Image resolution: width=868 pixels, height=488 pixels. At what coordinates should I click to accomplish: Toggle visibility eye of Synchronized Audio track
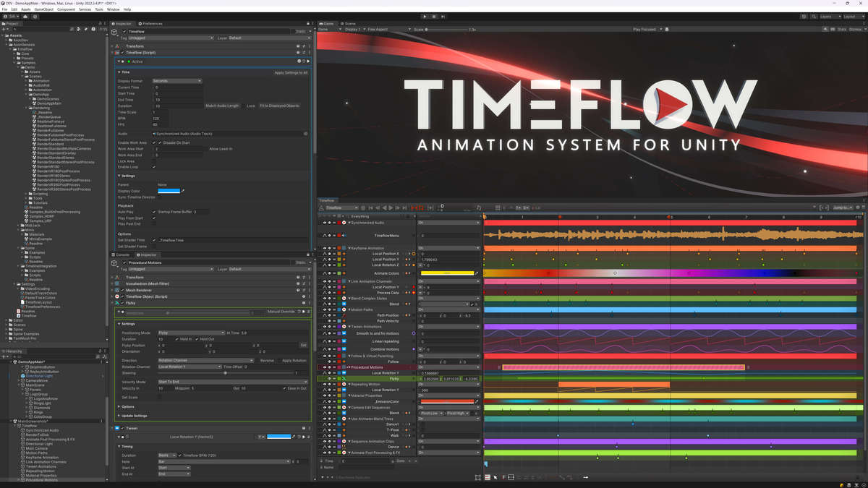[325, 223]
